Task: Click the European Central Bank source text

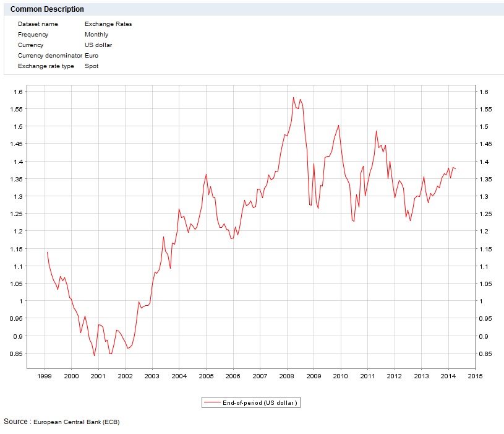Action: (x=76, y=422)
